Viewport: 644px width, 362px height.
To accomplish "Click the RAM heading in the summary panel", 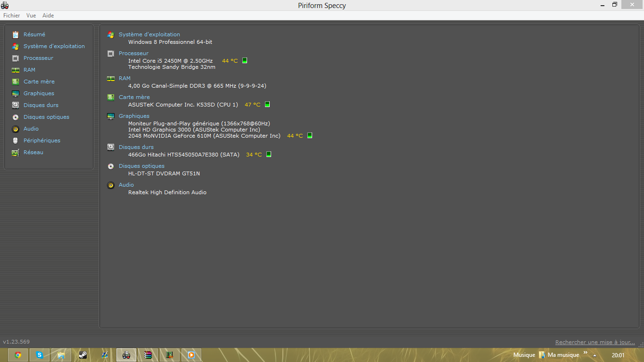I will (124, 78).
